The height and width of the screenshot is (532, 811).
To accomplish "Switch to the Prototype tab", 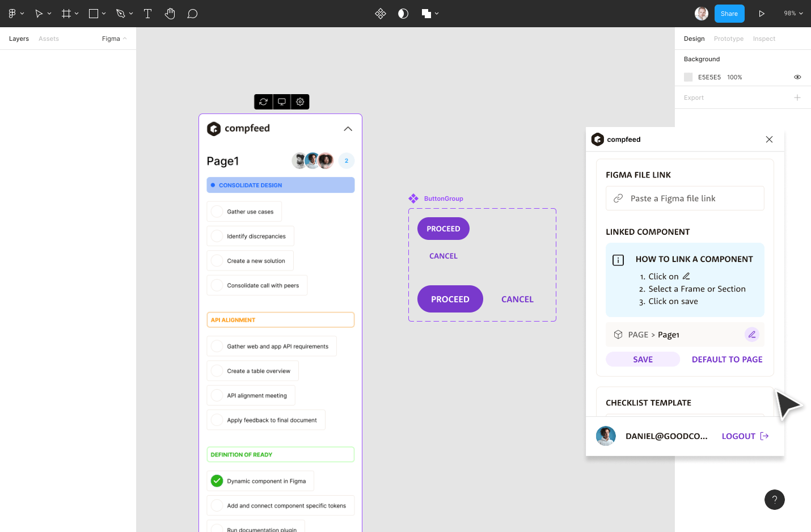I will 728,39.
